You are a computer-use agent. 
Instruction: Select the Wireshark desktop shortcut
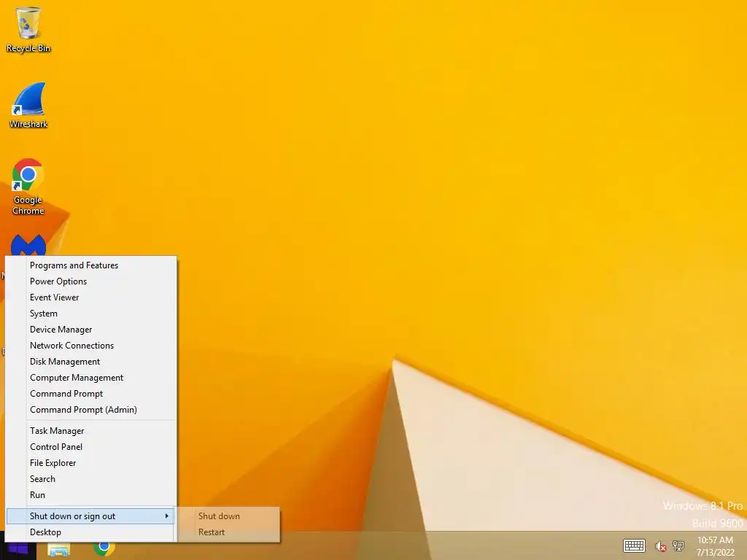(28, 106)
